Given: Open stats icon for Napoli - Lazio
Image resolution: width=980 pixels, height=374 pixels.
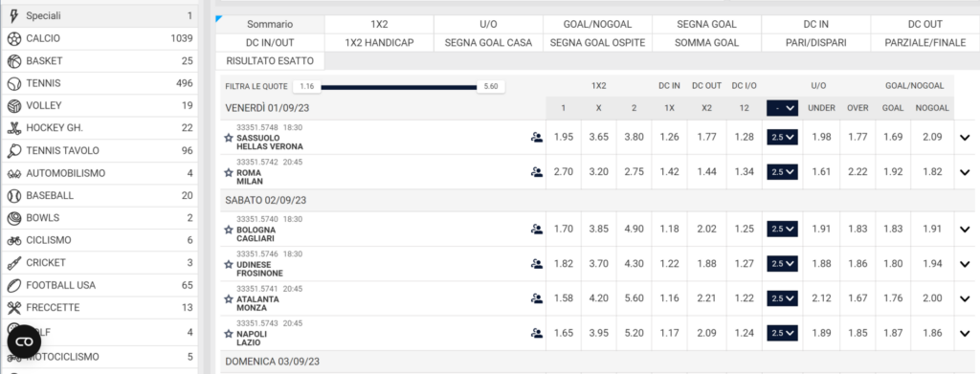Looking at the screenshot, I should 536,333.
